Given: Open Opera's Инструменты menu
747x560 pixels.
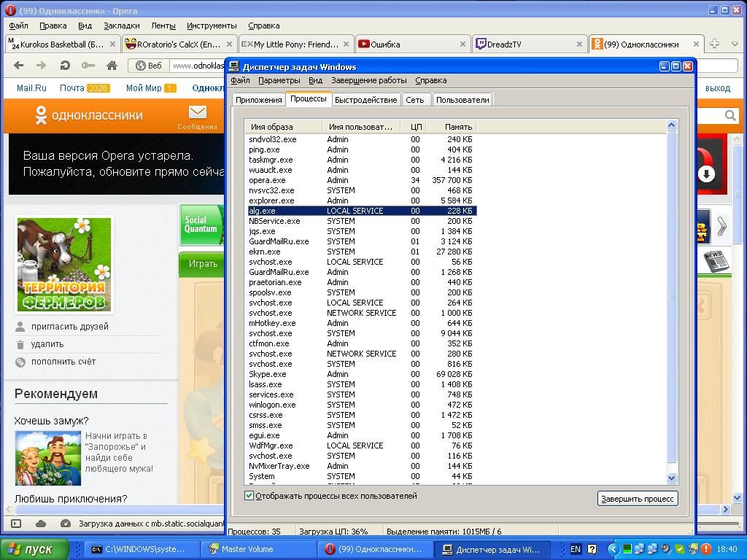Looking at the screenshot, I should pos(212,26).
